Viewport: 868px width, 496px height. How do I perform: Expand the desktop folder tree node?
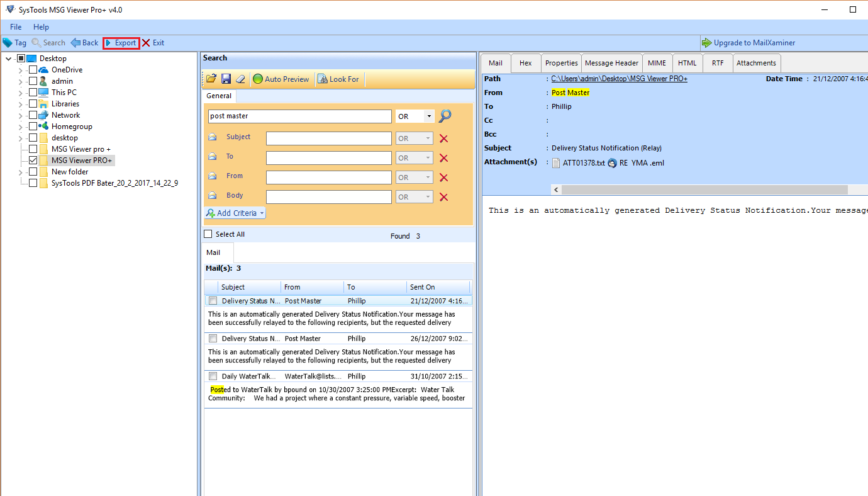[21, 138]
